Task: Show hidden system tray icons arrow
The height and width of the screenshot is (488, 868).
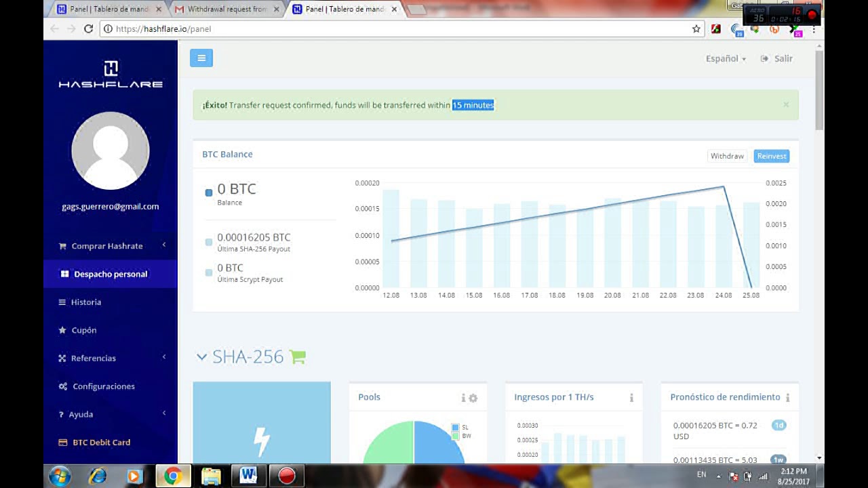Action: pyautogui.click(x=719, y=476)
